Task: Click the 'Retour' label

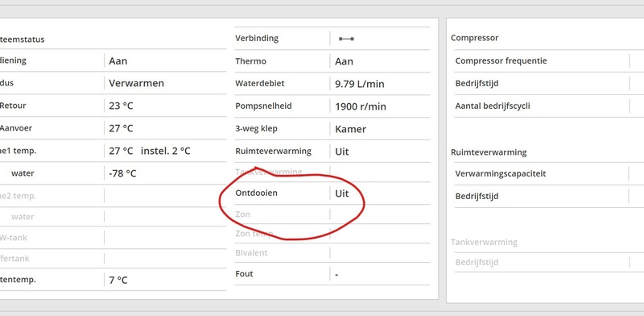Action: 12,106
